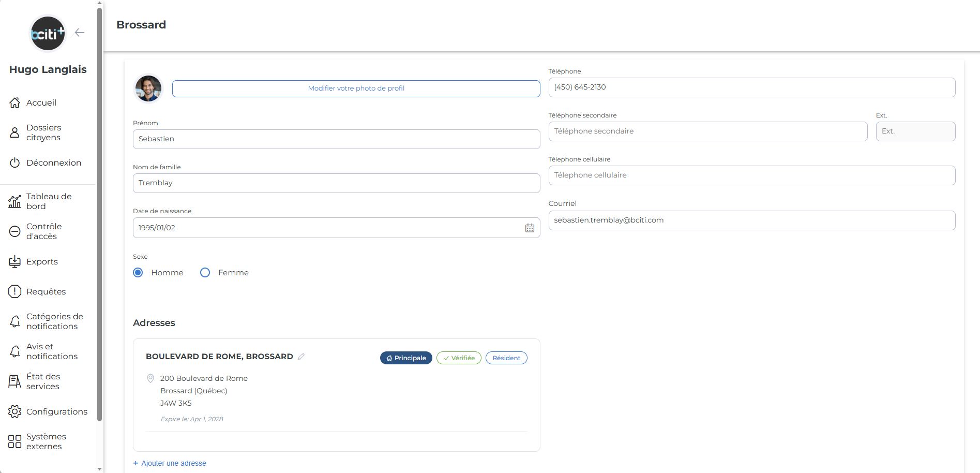Click the Systèmes externes grid icon
980x473 pixels.
coord(15,441)
